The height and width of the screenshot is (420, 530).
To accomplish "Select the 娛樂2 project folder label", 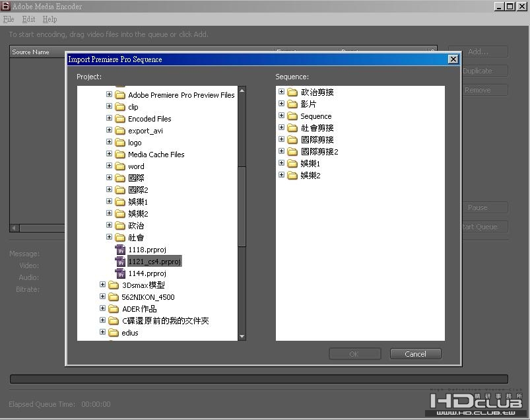I will [x=138, y=214].
